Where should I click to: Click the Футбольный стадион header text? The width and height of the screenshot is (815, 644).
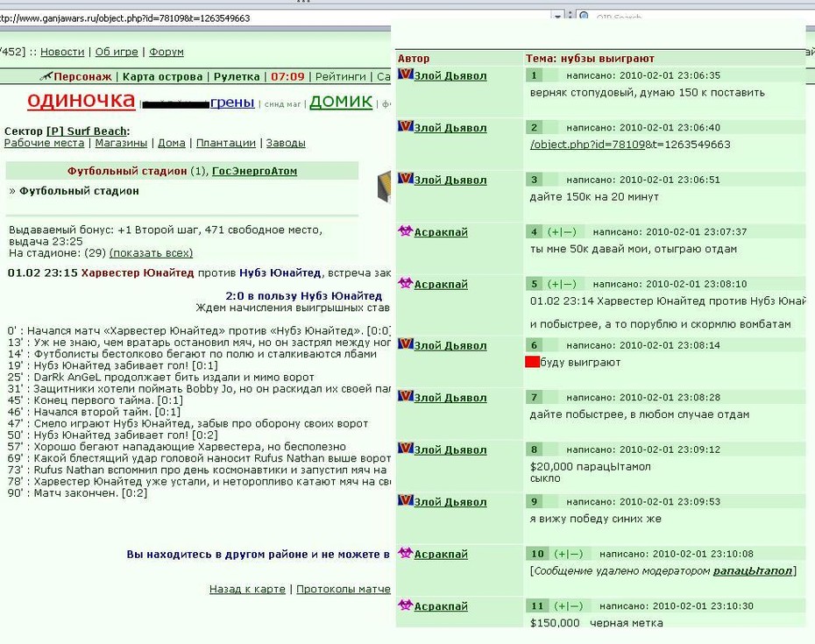tap(127, 171)
